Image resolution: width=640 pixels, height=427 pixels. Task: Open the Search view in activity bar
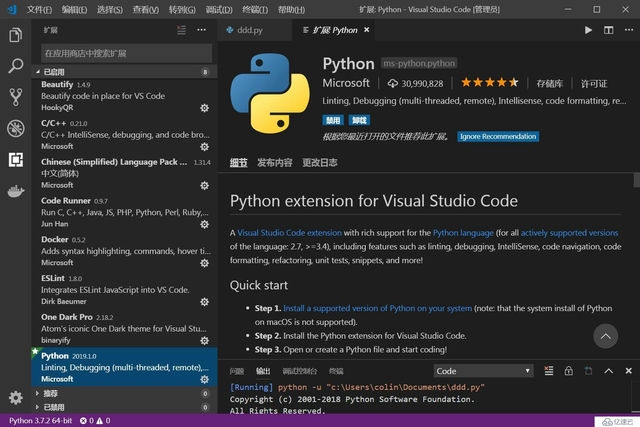tap(16, 66)
